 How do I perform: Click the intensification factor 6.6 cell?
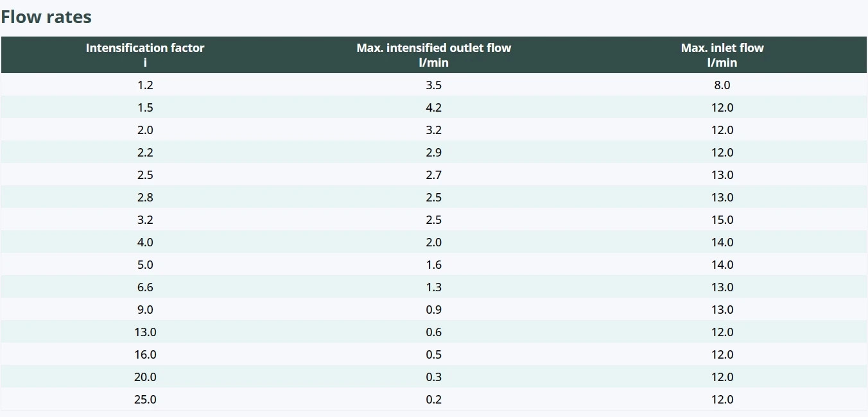(145, 287)
